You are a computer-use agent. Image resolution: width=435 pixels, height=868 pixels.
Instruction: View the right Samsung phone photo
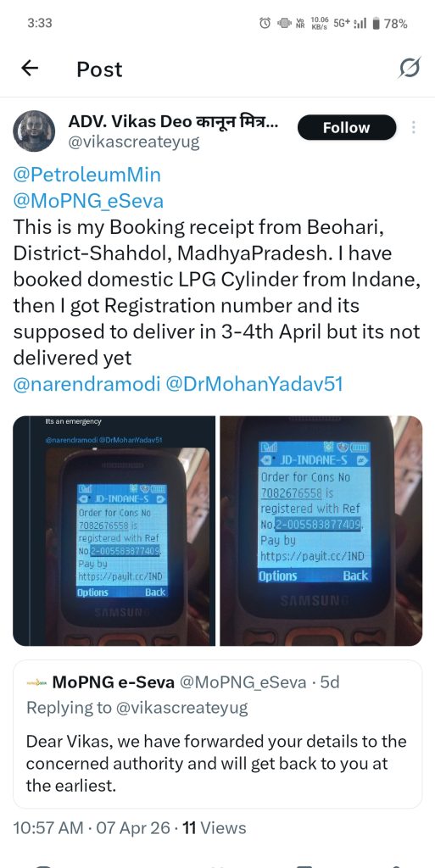point(321,531)
